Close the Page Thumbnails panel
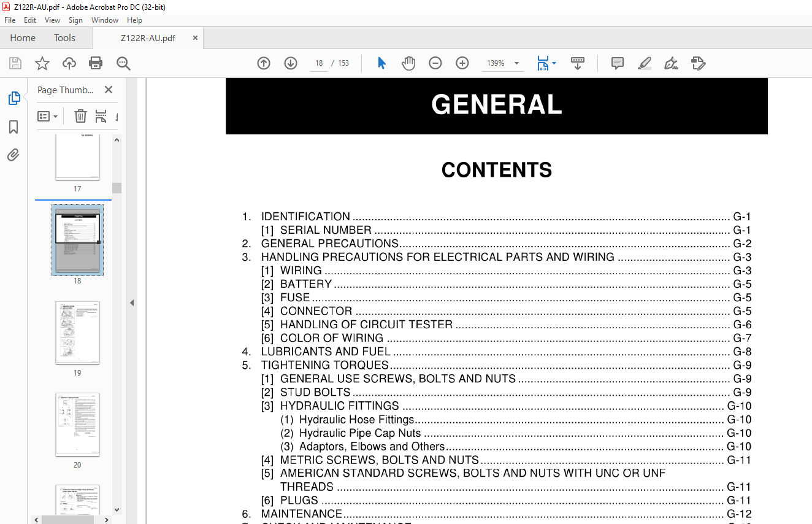 [109, 90]
